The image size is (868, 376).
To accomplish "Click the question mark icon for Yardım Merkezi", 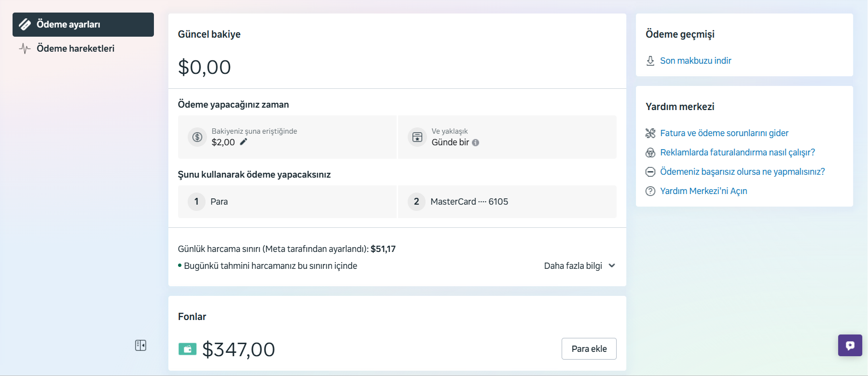I will point(650,191).
